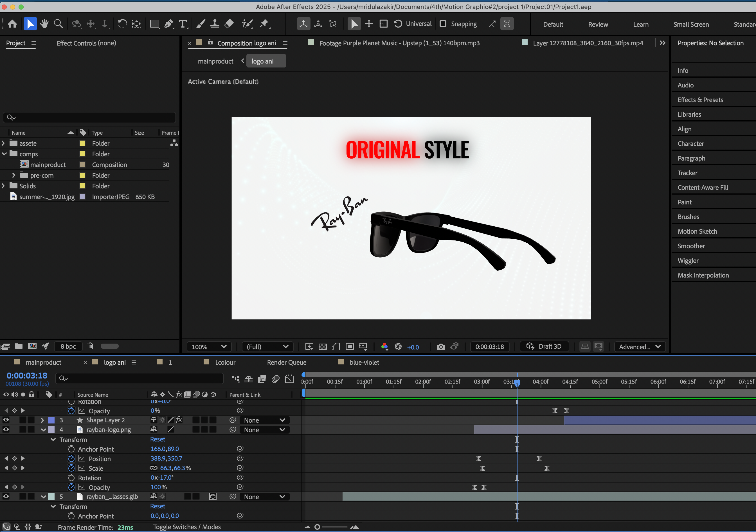Delete selected project item with trash icon
The width and height of the screenshot is (756, 532).
tap(90, 346)
